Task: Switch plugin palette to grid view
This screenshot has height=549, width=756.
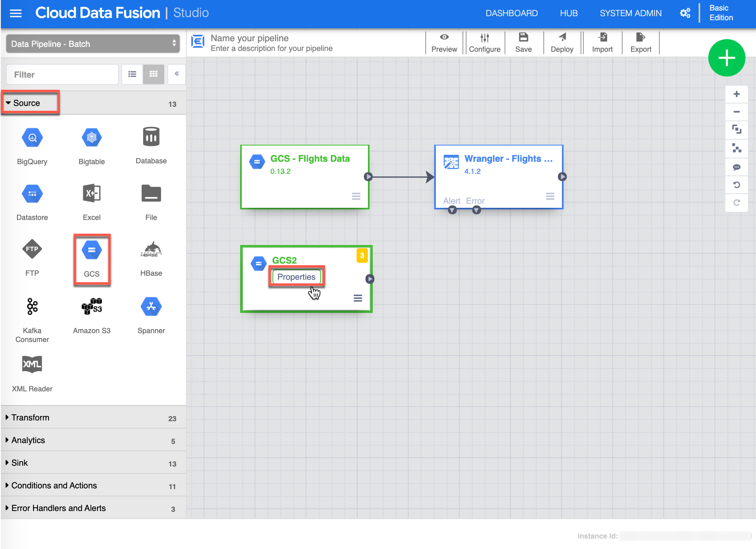Action: point(154,74)
